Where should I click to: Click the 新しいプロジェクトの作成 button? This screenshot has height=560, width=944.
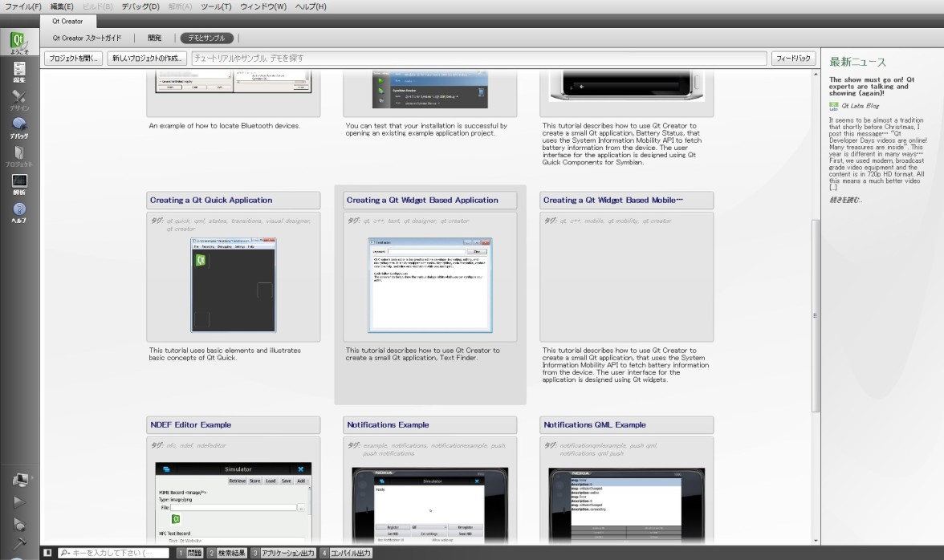point(147,59)
